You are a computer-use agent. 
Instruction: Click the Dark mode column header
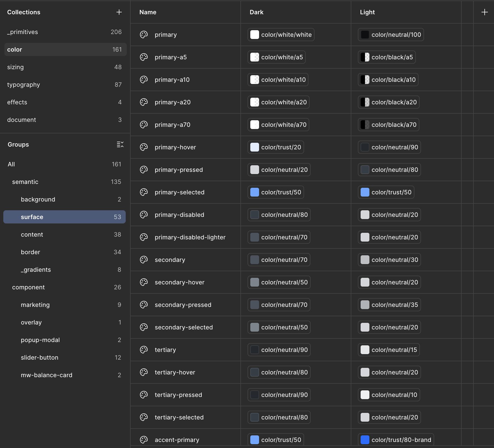tap(296, 12)
